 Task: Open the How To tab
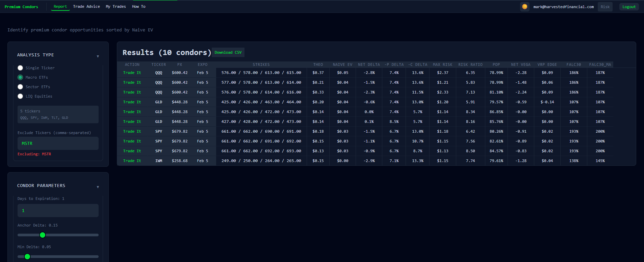[138, 7]
